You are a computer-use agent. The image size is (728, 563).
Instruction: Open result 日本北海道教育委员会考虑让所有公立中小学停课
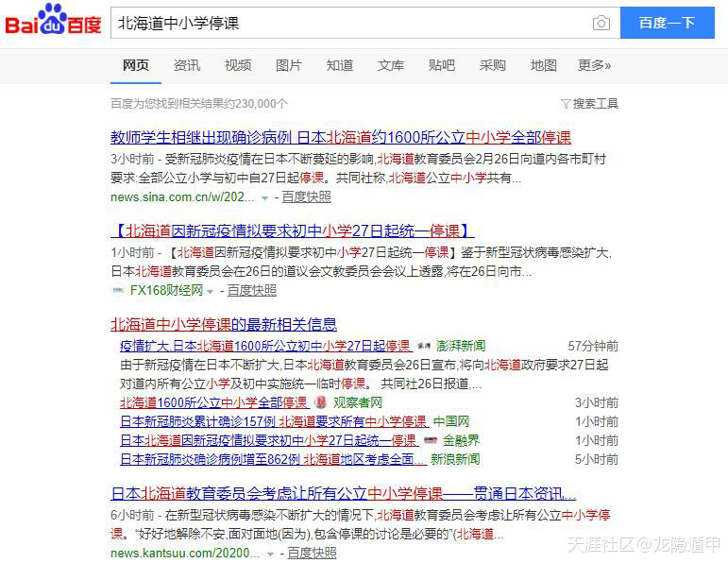click(x=343, y=493)
